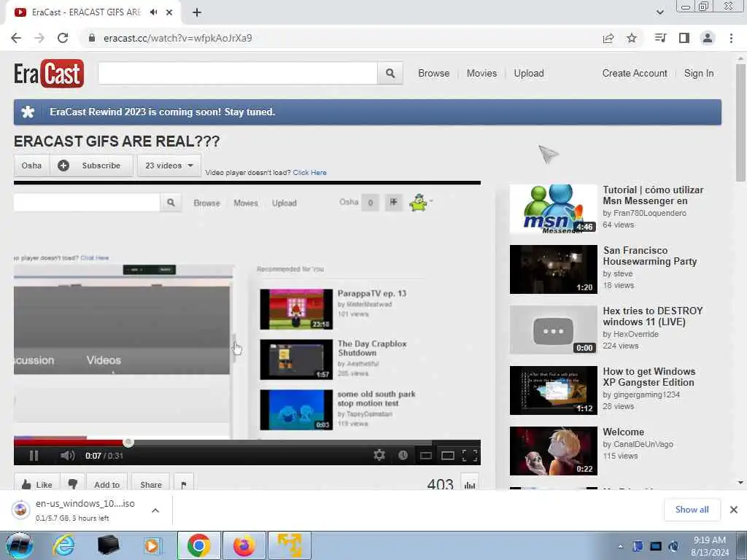
Task: Click the Osha channel button
Action: coord(31,166)
